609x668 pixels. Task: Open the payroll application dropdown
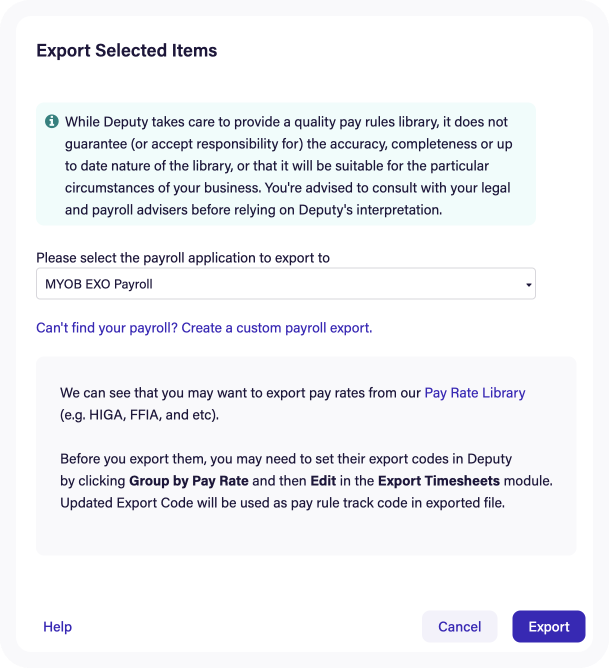click(286, 284)
